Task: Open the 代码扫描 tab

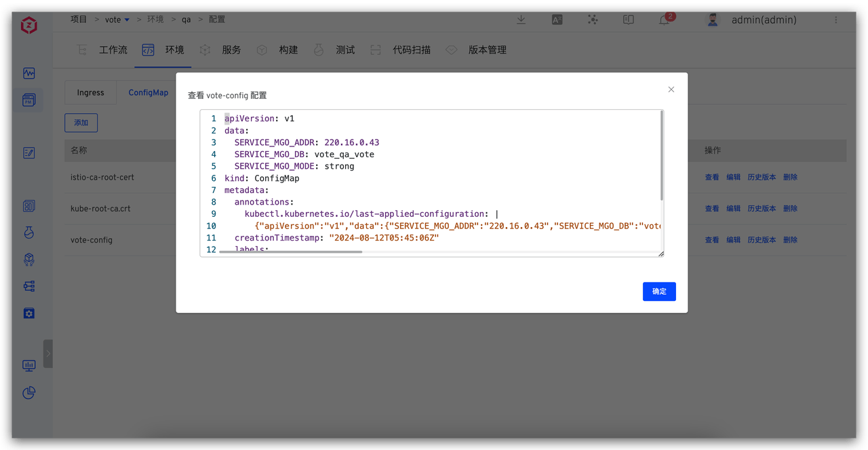Action: point(411,49)
